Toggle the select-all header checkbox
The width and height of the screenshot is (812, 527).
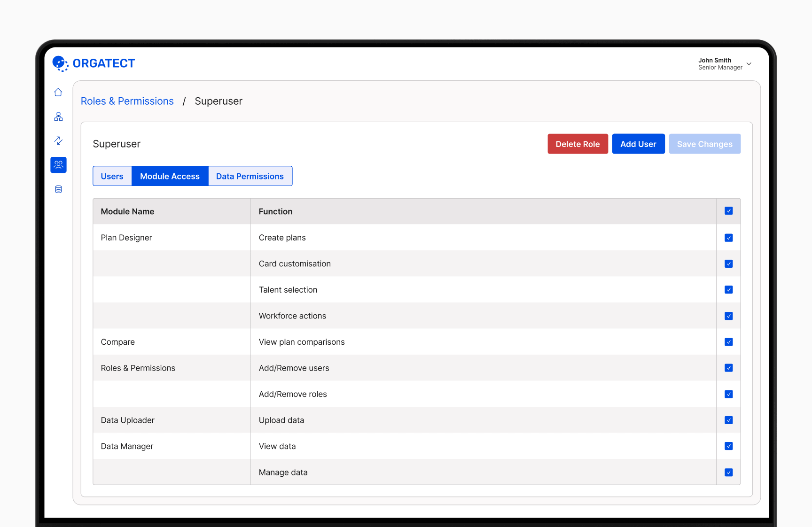729,211
